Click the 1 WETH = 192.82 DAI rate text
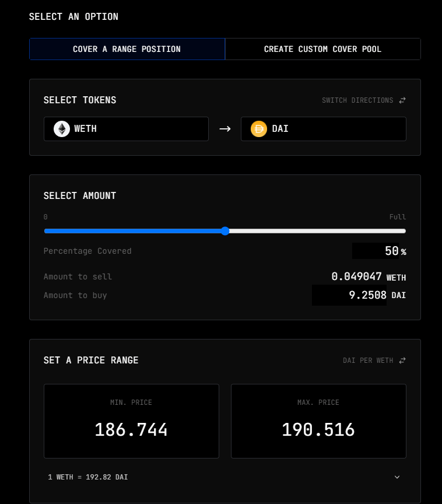This screenshot has width=442, height=504. tap(88, 477)
